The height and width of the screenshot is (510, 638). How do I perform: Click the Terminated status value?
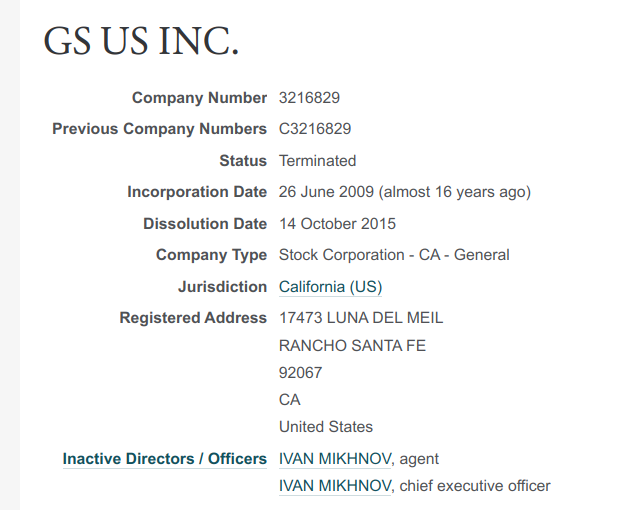tap(317, 161)
